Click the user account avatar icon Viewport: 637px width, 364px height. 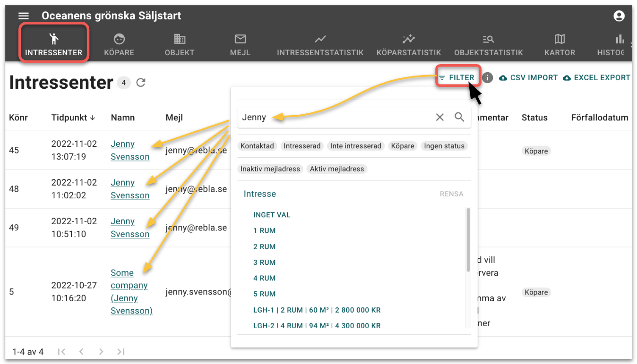619,16
